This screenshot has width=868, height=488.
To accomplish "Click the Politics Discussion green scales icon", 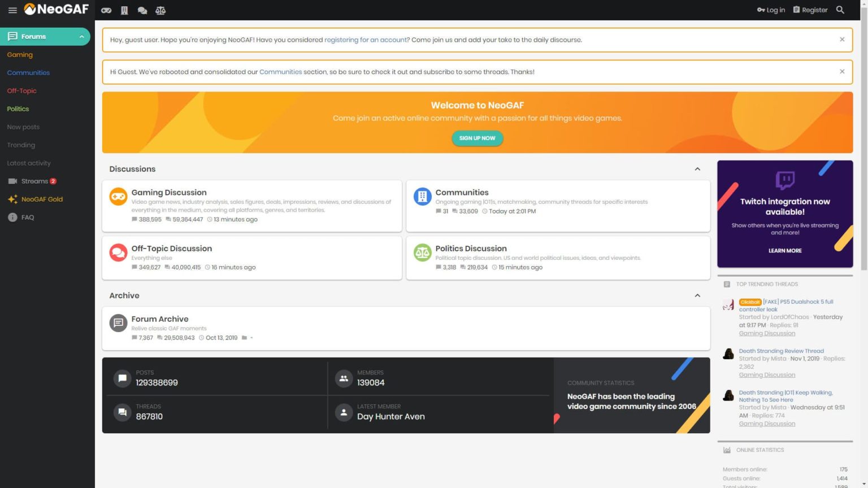I will (422, 252).
